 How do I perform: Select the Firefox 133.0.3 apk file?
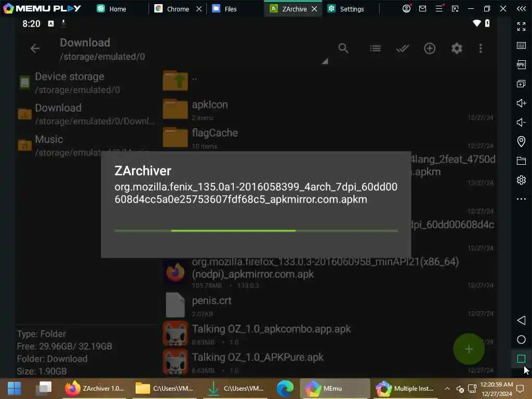click(327, 272)
